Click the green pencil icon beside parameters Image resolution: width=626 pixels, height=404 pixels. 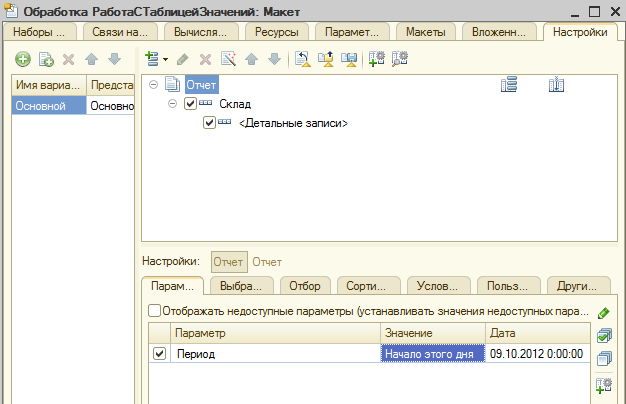point(604,313)
